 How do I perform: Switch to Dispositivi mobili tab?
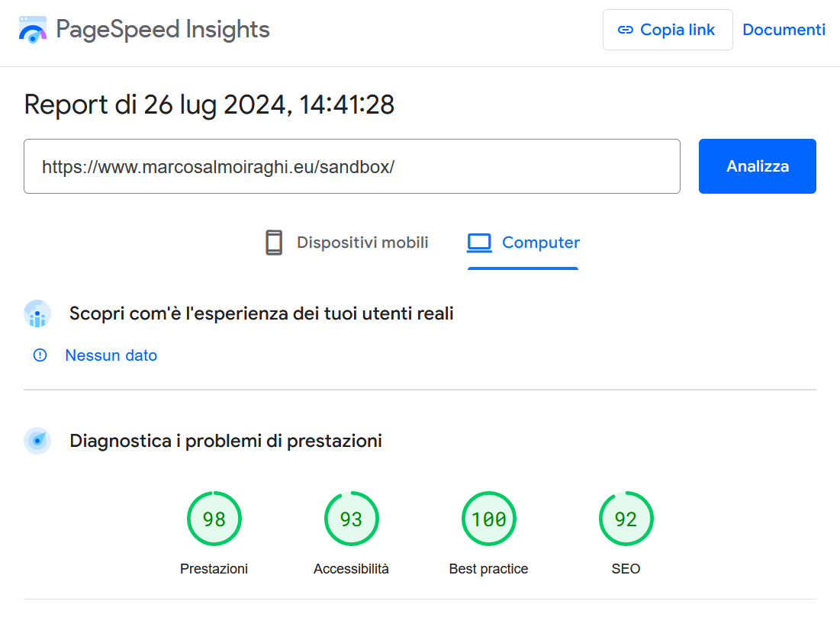(x=347, y=243)
